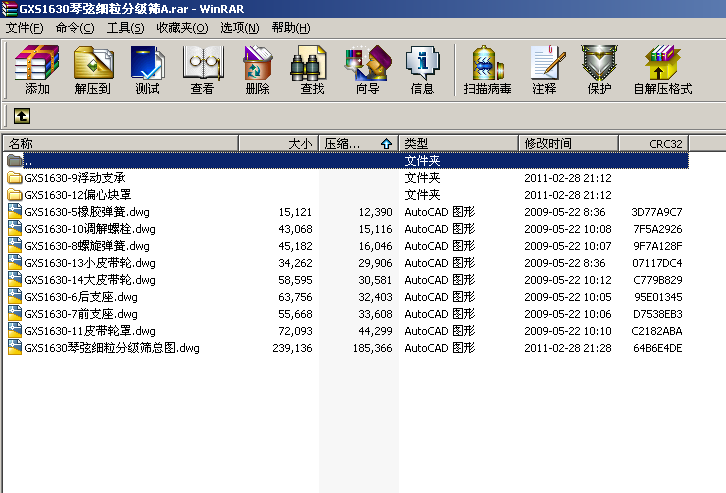
Task: Sort by 大小 column header
Action: pyautogui.click(x=279, y=144)
